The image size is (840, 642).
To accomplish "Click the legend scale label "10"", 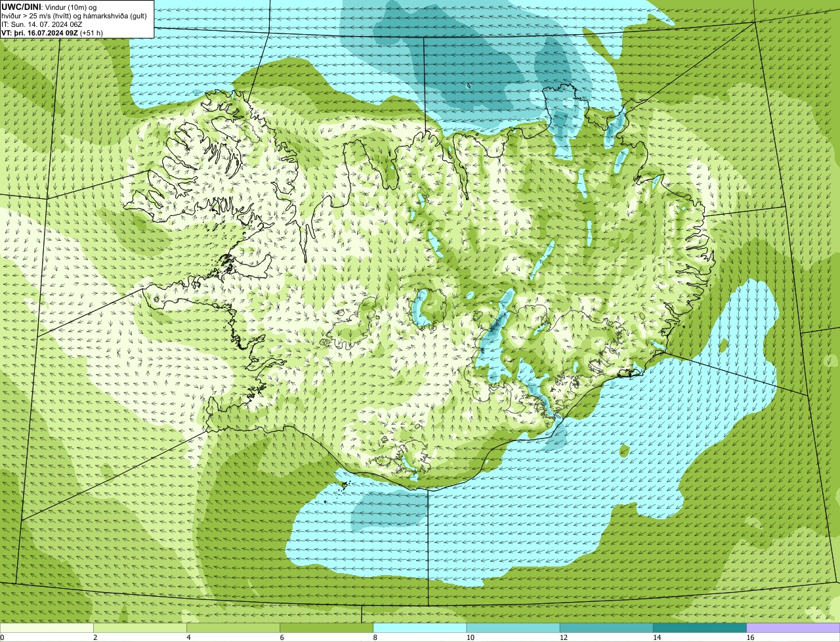I will pos(470,637).
